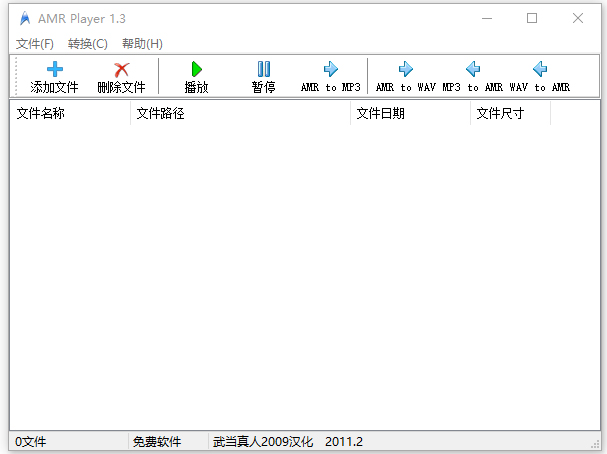Click the MP3 to AMR conversion icon
Screen dimensions: 607x454
click(473, 69)
